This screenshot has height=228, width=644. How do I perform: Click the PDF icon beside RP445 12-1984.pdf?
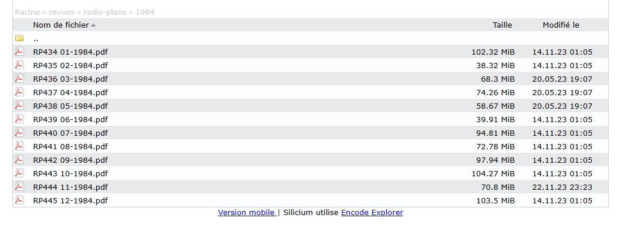[x=19, y=200]
